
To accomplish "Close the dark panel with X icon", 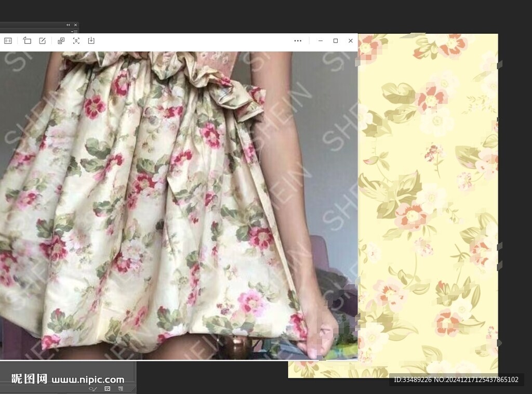I will [75, 25].
